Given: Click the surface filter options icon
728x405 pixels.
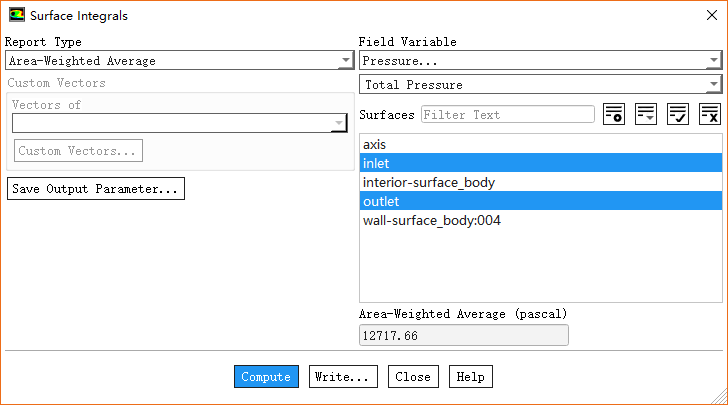Looking at the screenshot, I should (614, 114).
